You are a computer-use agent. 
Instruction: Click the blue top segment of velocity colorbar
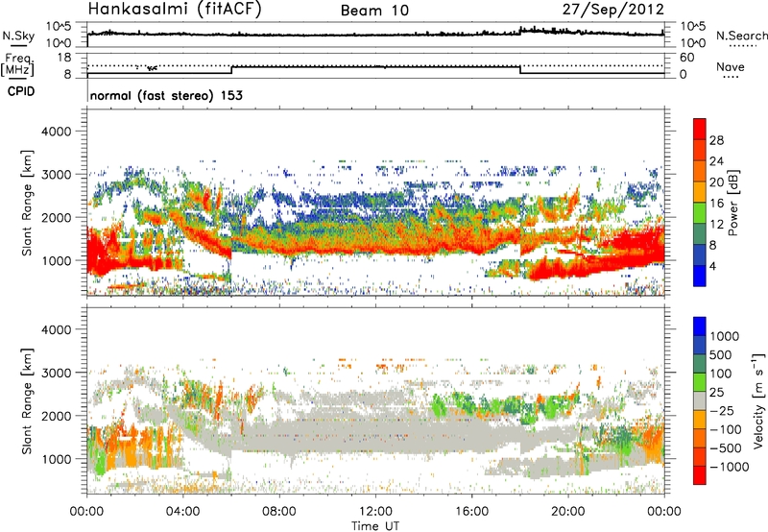700,326
